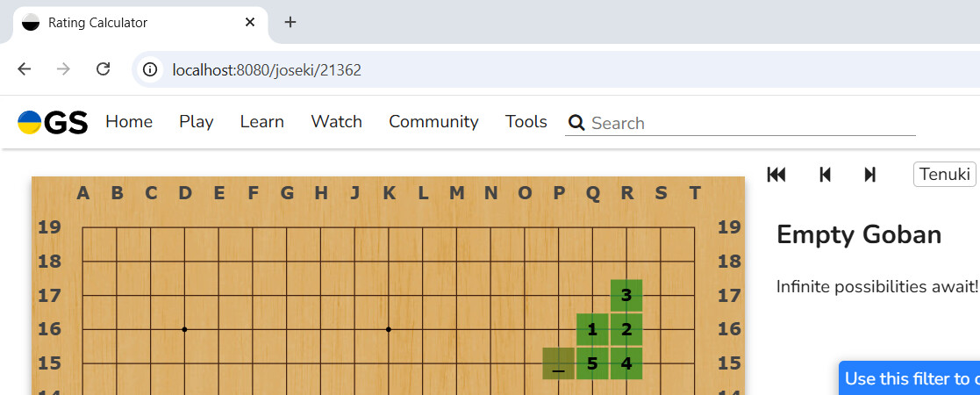Select joseki move labeled 3

(626, 296)
